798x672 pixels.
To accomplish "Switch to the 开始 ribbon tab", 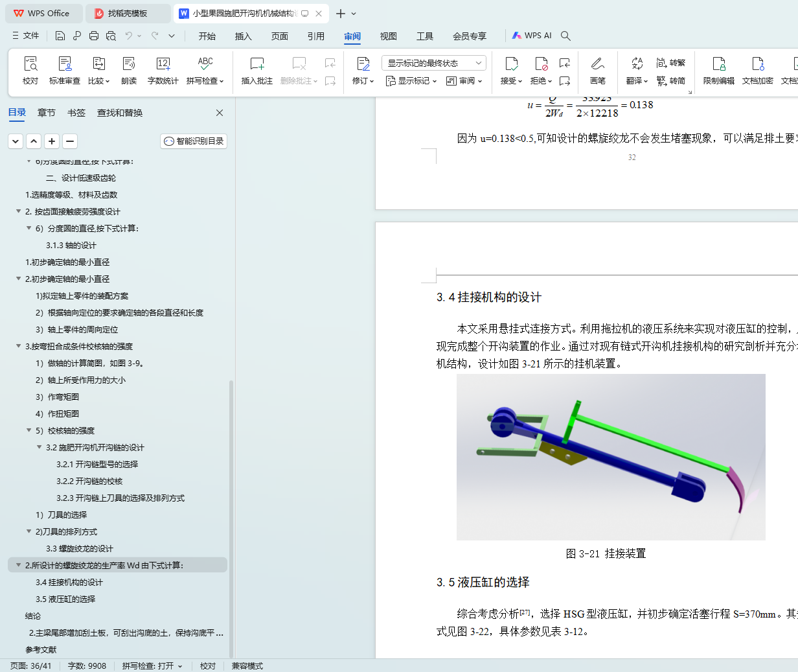I will 207,36.
